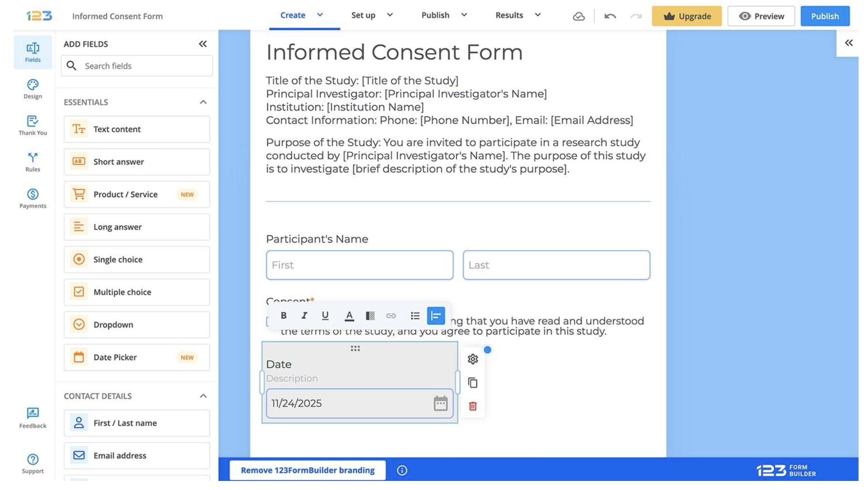Delete the Date field with trash icon
The height and width of the screenshot is (490, 868).
[x=472, y=406]
